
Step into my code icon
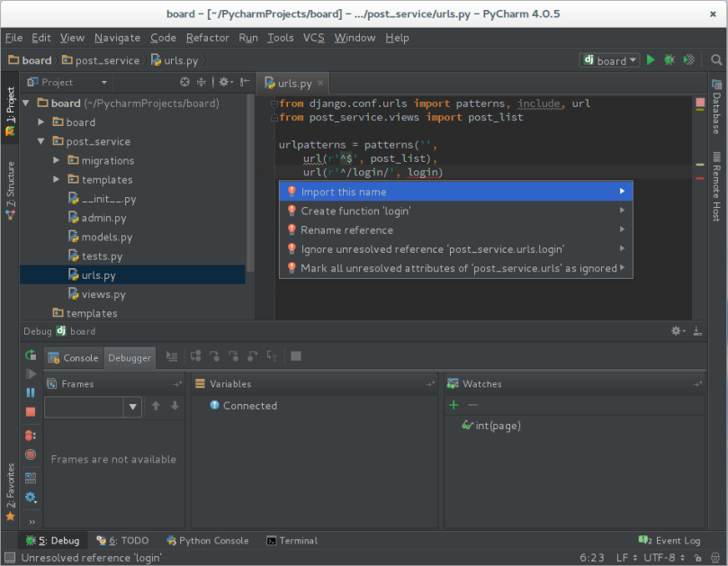pyautogui.click(x=234, y=356)
